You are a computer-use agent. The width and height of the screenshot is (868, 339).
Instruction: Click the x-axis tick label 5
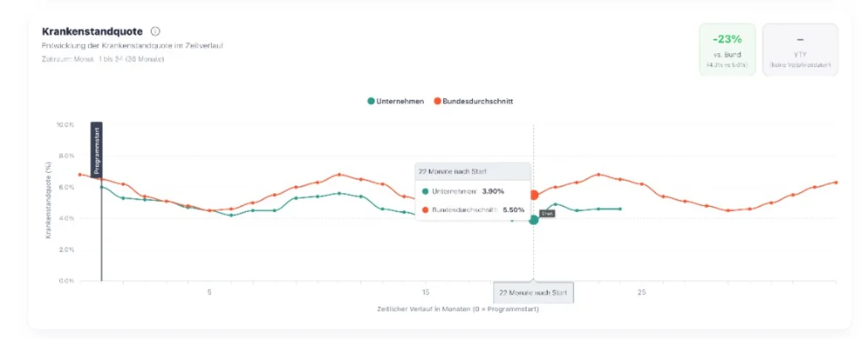tap(210, 292)
